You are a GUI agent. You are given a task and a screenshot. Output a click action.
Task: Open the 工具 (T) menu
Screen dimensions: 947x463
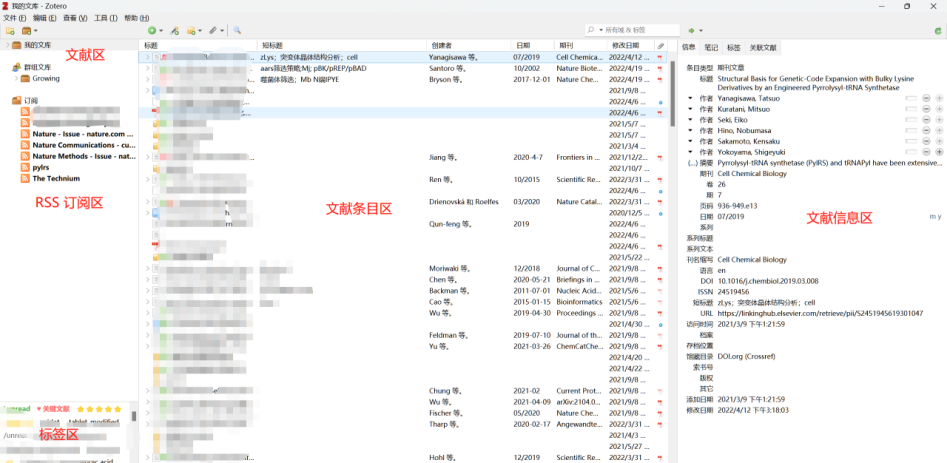tap(106, 18)
